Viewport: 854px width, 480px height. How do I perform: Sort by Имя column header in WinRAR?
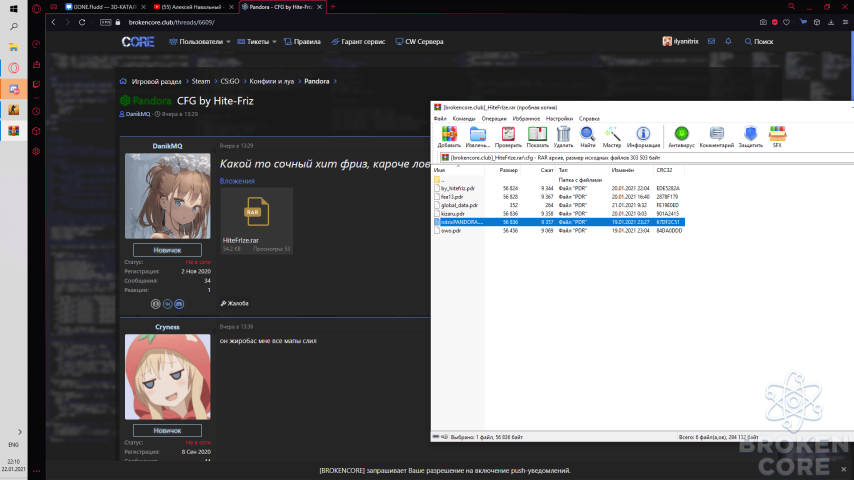[458, 170]
